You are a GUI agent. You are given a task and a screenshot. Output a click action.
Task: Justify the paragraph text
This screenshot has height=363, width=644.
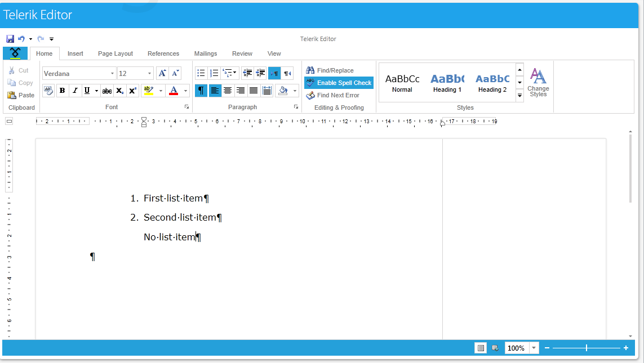coord(254,91)
